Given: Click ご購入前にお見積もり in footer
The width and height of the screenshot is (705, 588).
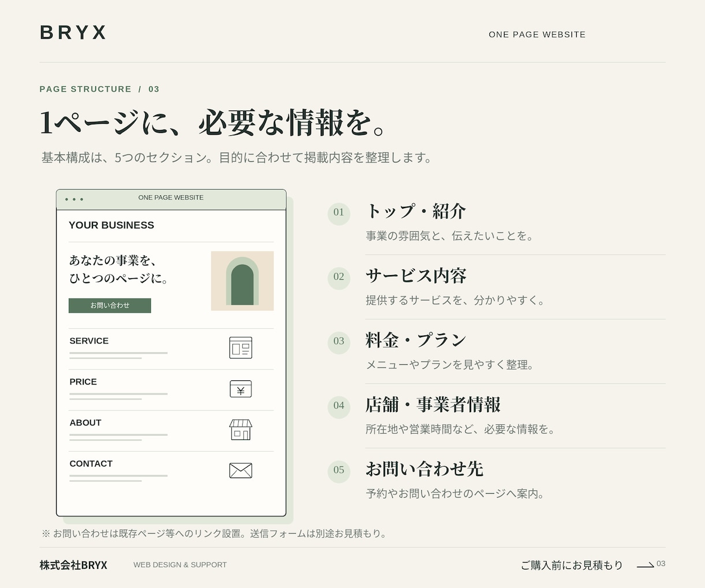Looking at the screenshot, I should [572, 565].
